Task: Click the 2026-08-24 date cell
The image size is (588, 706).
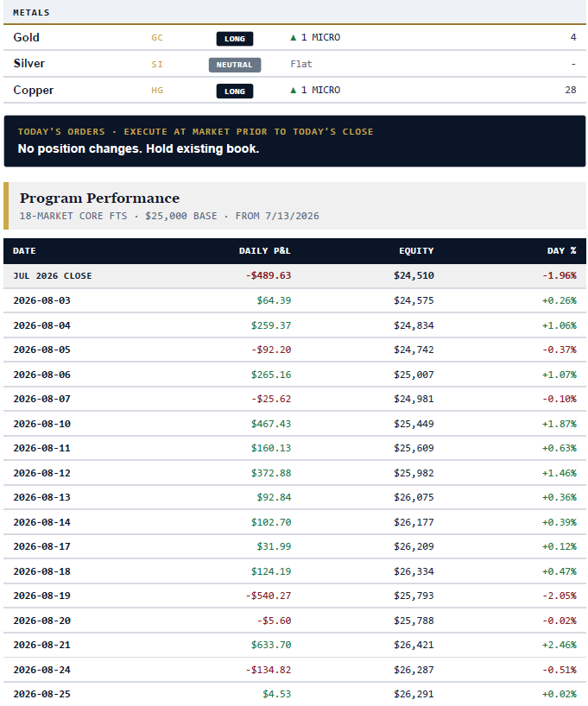Action: click(x=42, y=670)
